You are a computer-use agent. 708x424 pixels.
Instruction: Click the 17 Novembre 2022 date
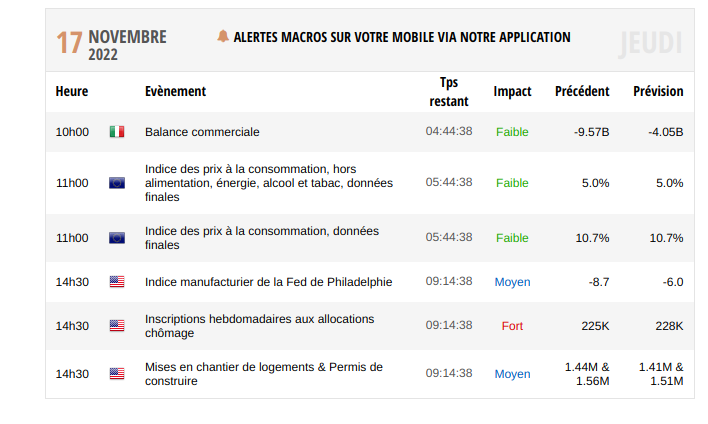click(x=111, y=44)
